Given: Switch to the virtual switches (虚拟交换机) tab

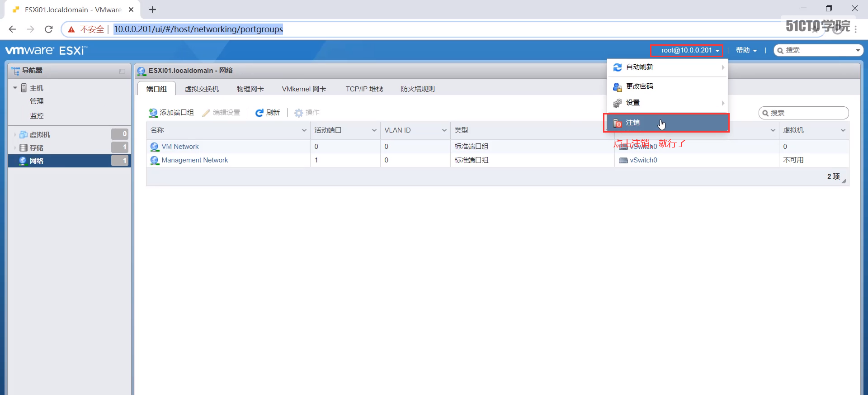Looking at the screenshot, I should pos(202,89).
